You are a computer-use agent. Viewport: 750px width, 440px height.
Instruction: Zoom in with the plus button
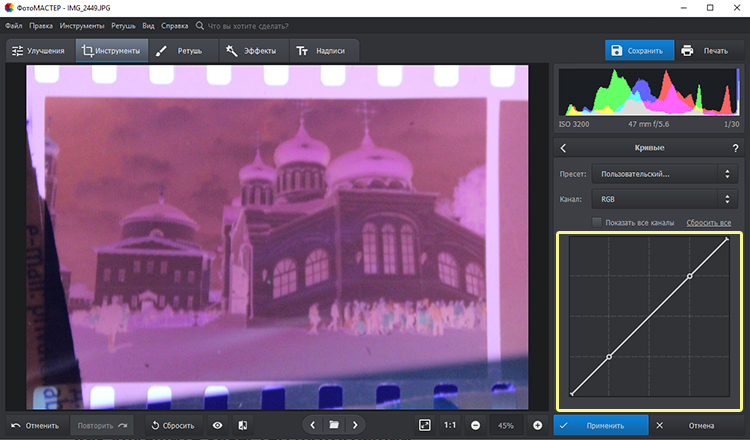pos(537,425)
